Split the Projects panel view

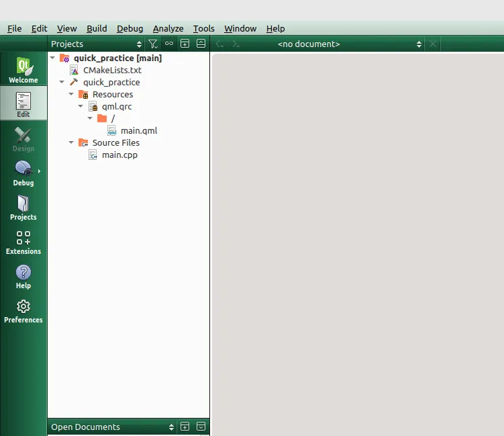tap(185, 44)
